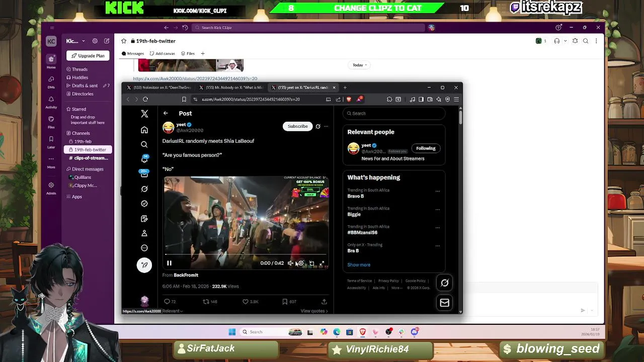Image resolution: width=644 pixels, height=362 pixels.
Task: Click the X logo in sidebar
Action: (144, 114)
